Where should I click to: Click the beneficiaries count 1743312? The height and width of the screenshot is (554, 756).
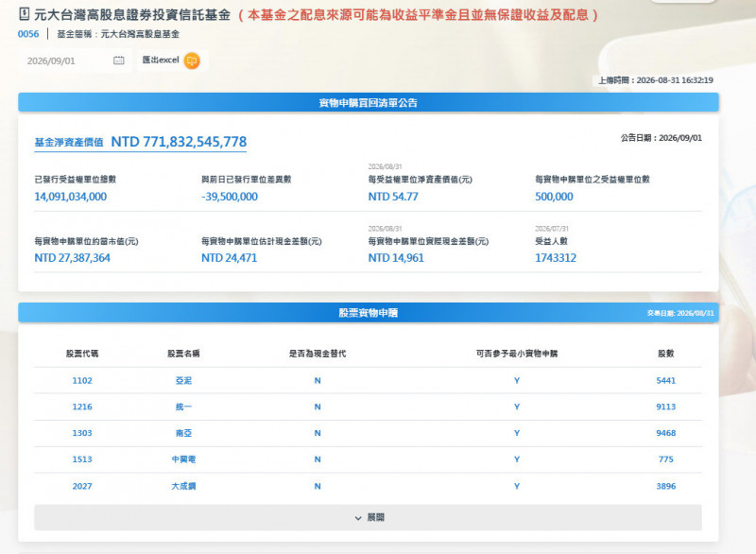tap(556, 258)
